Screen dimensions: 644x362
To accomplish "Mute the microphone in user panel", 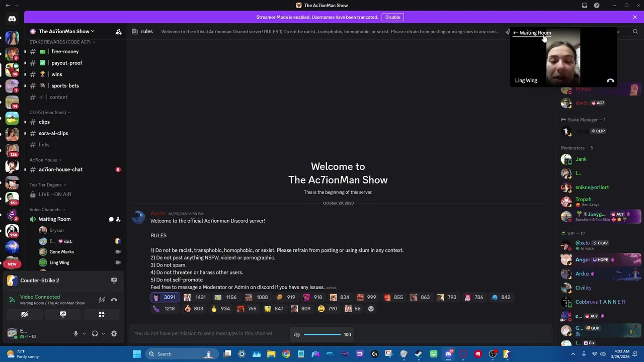I will coord(76,333).
